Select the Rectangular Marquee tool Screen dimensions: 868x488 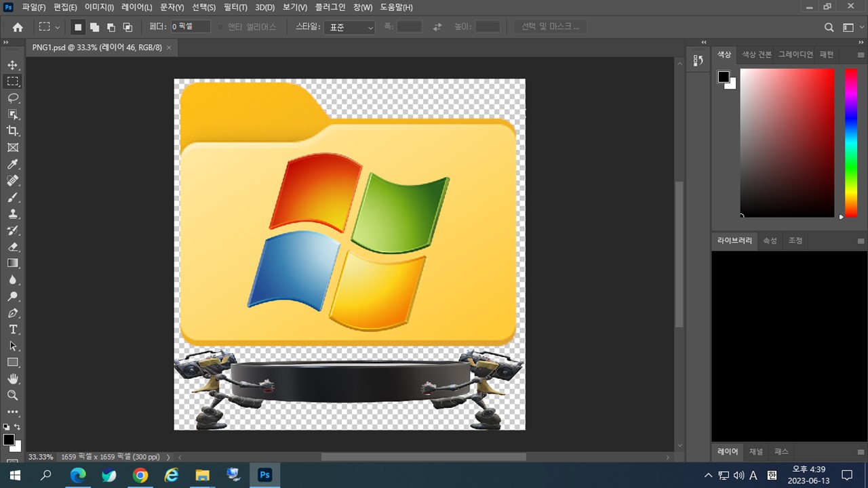(x=13, y=81)
